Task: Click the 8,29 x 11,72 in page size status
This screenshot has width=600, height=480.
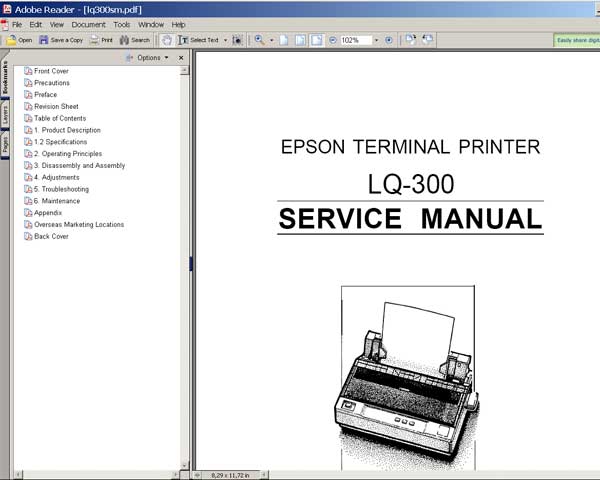Action: click(x=230, y=475)
